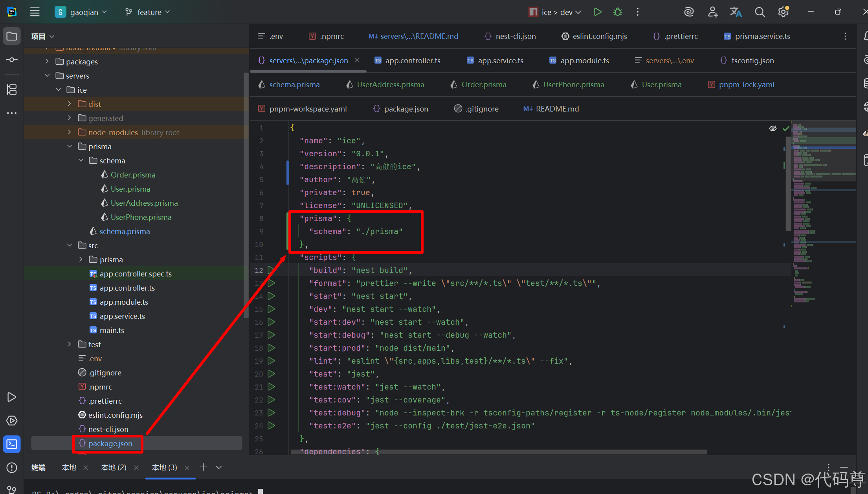868x494 pixels.
Task: Switch to the app.controller.ts tab
Action: click(412, 60)
